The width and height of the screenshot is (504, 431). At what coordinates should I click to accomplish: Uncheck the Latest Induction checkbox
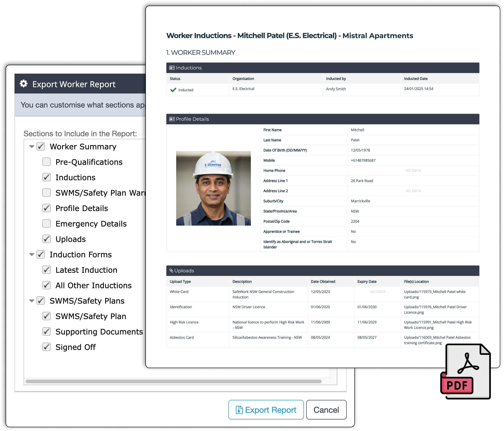click(x=47, y=270)
